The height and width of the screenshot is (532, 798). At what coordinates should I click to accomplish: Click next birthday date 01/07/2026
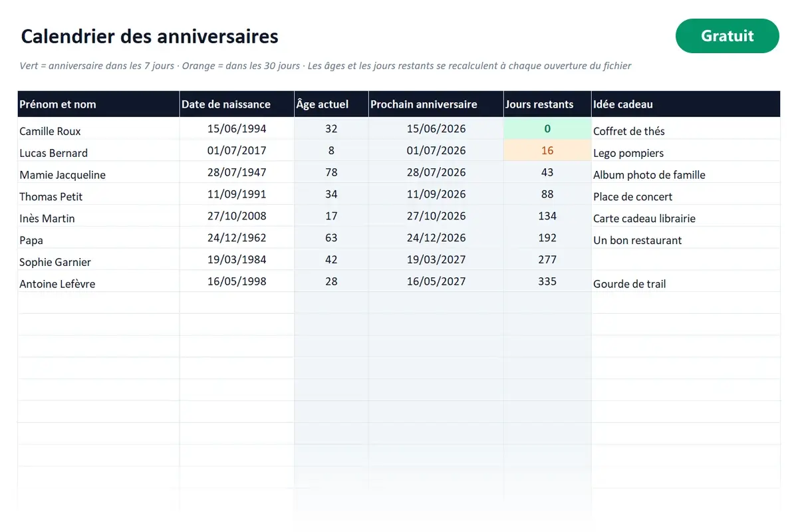pos(436,151)
